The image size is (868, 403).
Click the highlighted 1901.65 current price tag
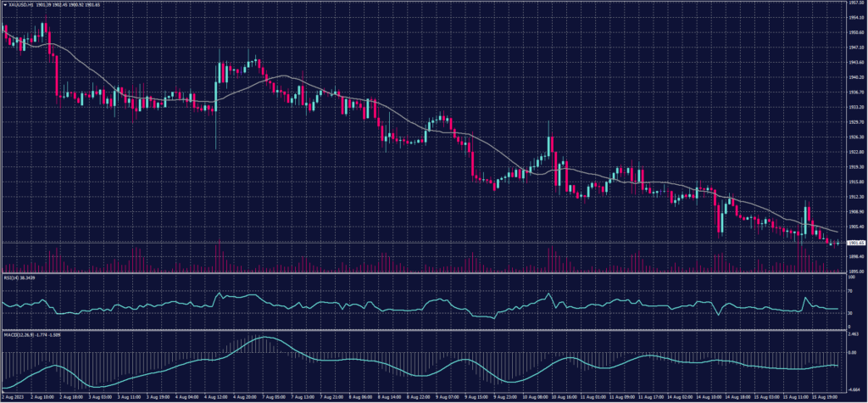(x=854, y=242)
